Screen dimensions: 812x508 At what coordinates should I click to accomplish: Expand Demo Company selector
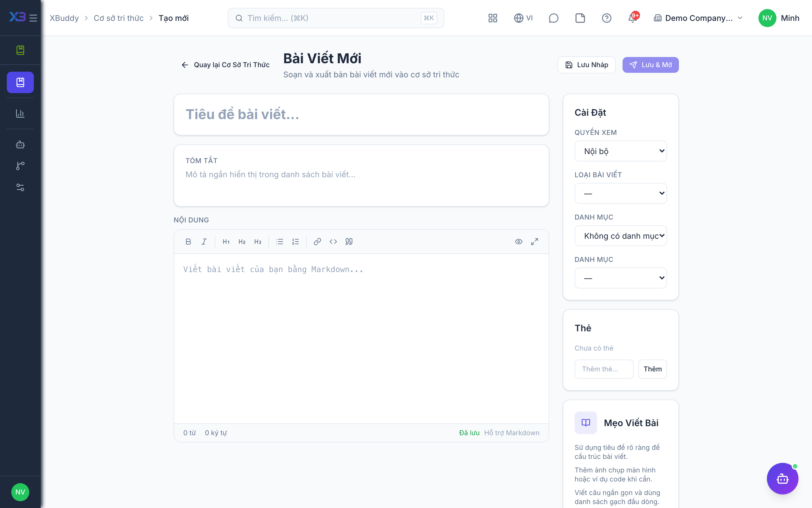tap(698, 18)
